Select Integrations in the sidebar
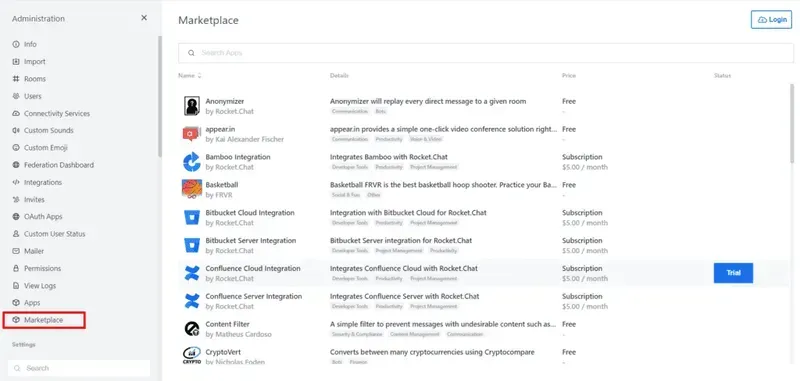Image resolution: width=800 pixels, height=381 pixels. tap(43, 182)
